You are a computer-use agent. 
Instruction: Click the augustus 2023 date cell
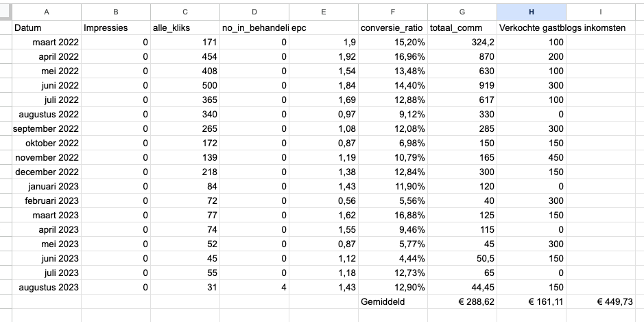coord(47,287)
